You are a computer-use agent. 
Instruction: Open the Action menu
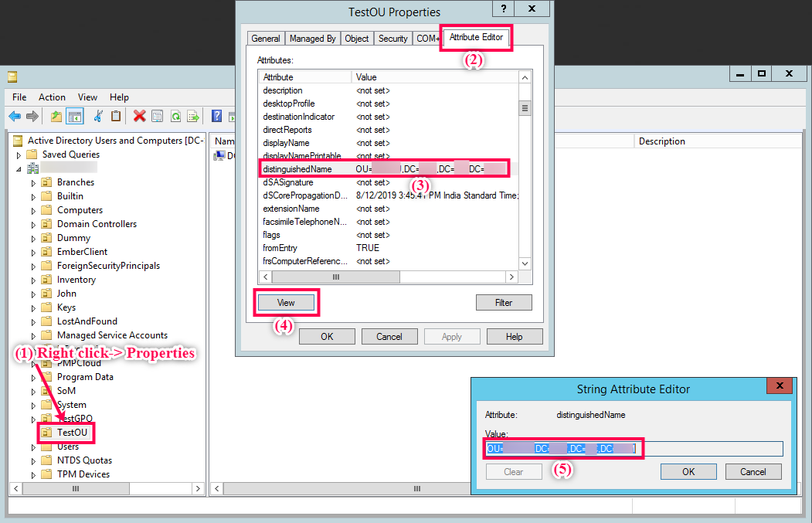coord(52,97)
